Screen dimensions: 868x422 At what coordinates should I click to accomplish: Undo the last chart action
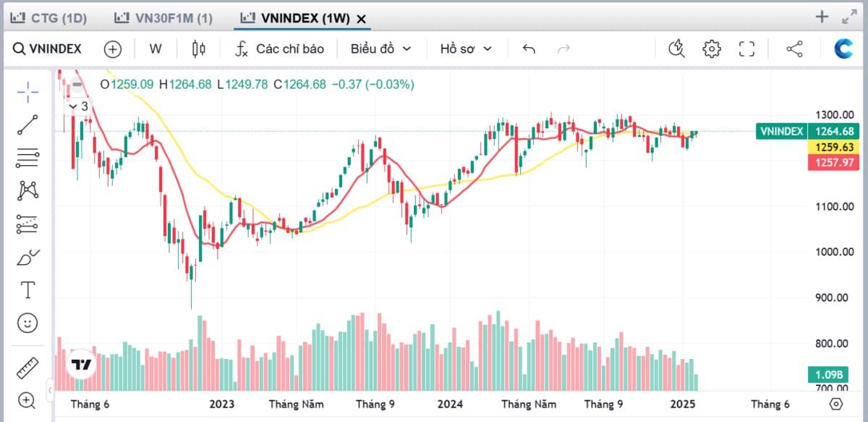coord(529,49)
